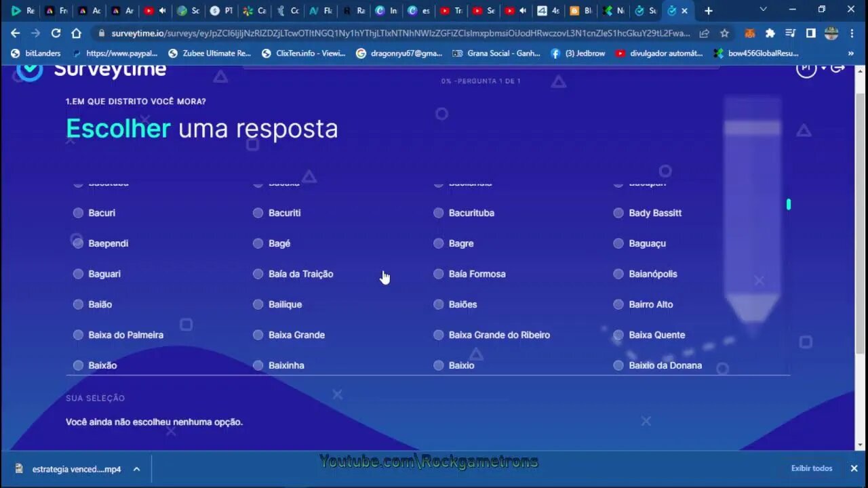
Task: Open the bow456GlobalResu bookmark
Action: [x=756, y=53]
